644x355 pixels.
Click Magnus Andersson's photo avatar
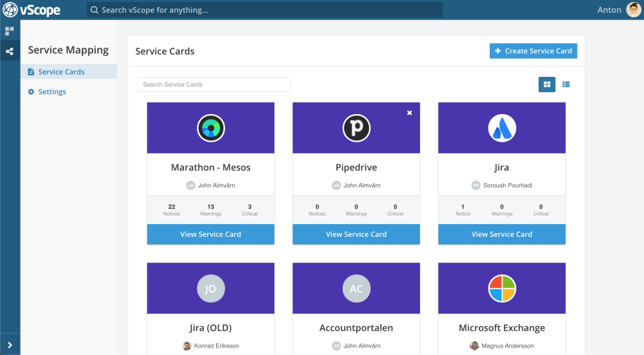point(474,346)
